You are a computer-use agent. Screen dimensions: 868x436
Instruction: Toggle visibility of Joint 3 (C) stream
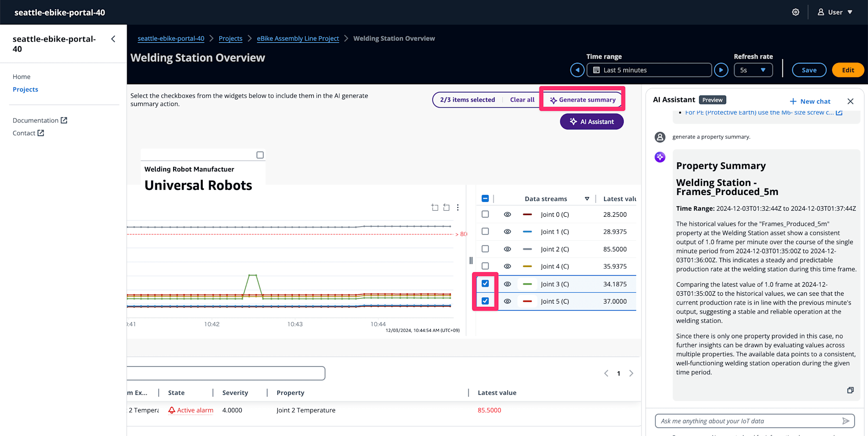coord(507,284)
